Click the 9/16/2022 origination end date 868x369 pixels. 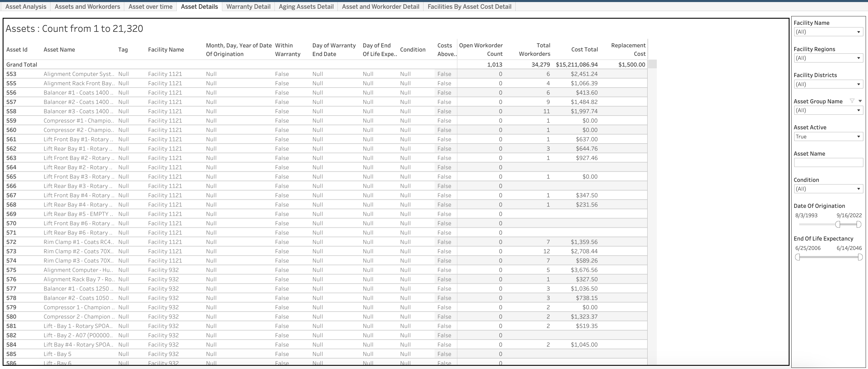coord(849,215)
